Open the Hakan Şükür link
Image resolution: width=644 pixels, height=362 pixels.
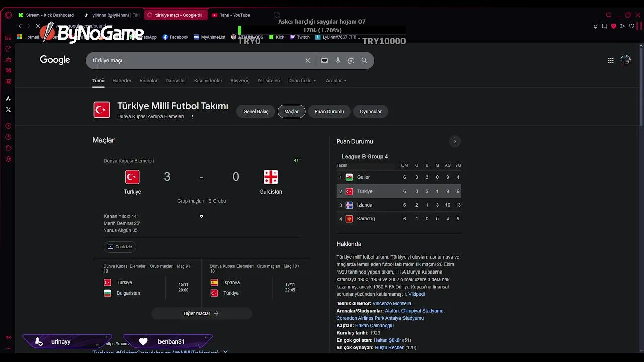[x=387, y=340]
